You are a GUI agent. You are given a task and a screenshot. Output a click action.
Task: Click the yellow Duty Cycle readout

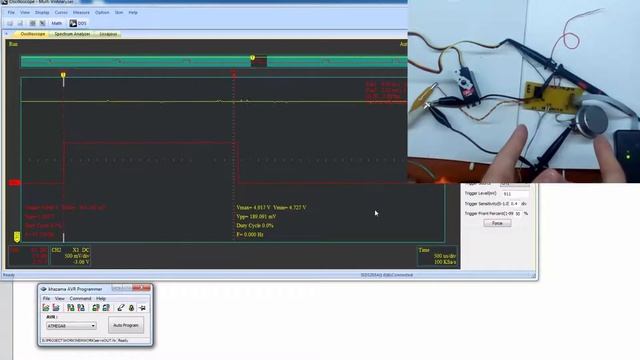coord(255,225)
